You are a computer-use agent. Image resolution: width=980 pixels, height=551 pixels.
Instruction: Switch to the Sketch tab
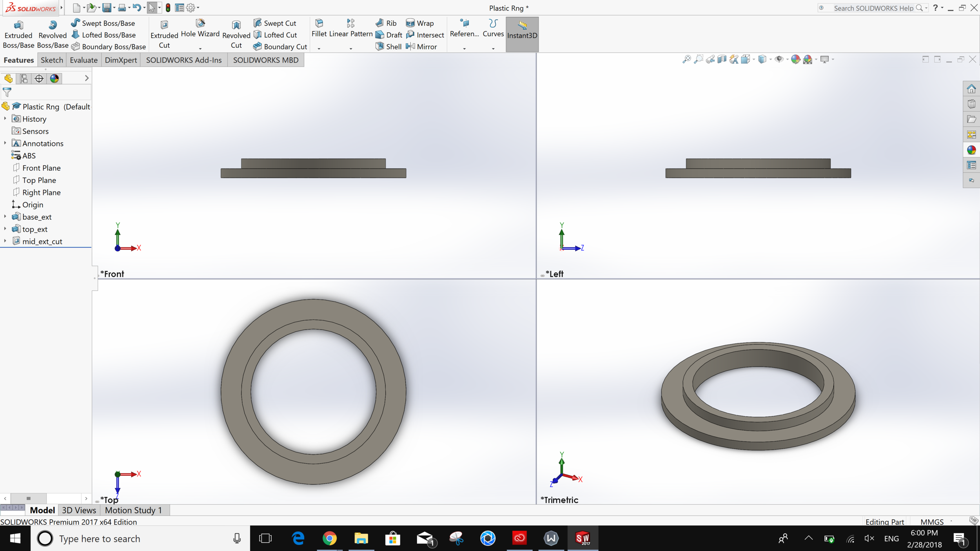[x=51, y=60]
